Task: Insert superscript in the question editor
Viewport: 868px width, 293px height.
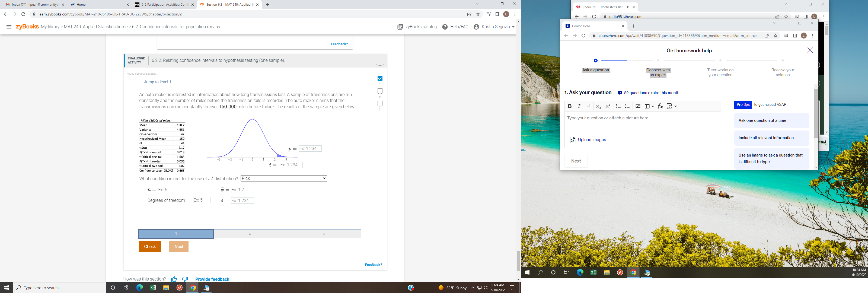Action: pos(608,106)
